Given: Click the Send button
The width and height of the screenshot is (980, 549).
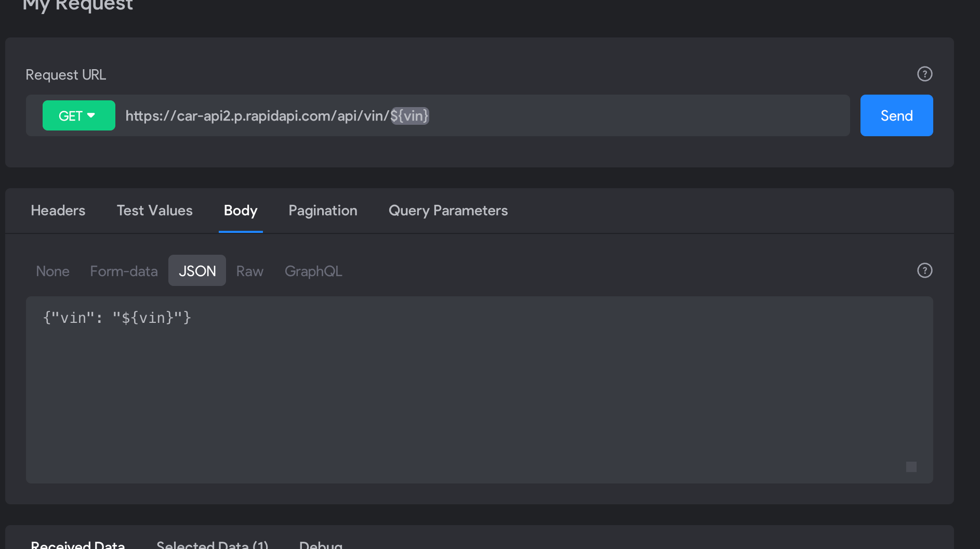Looking at the screenshot, I should click(x=896, y=115).
